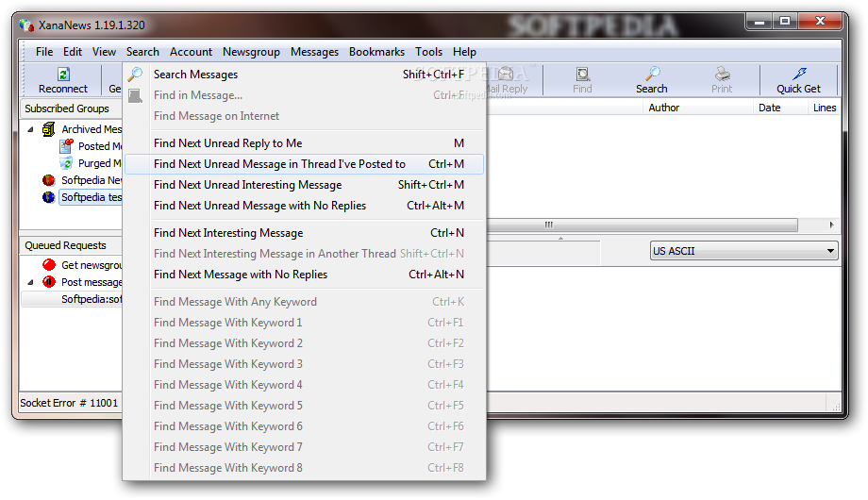Open the Edit menu
This screenshot has height=500, width=868.
(x=73, y=52)
